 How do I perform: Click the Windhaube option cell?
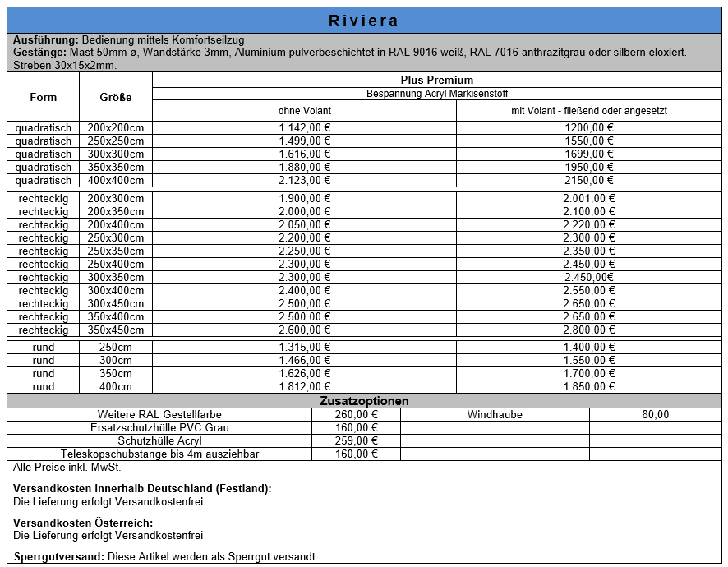(494, 414)
